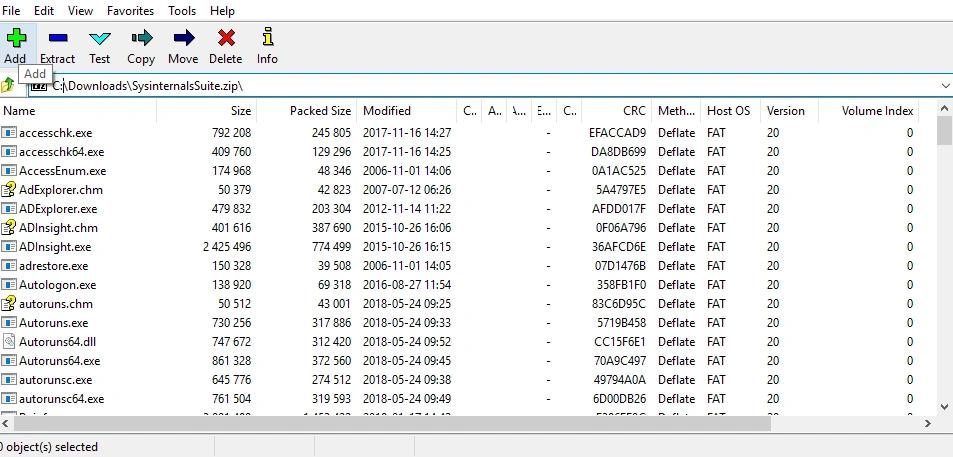Viewport: 953px width, 457px height.
Task: Click the horizontal scrollbar thumb
Action: pos(392,423)
